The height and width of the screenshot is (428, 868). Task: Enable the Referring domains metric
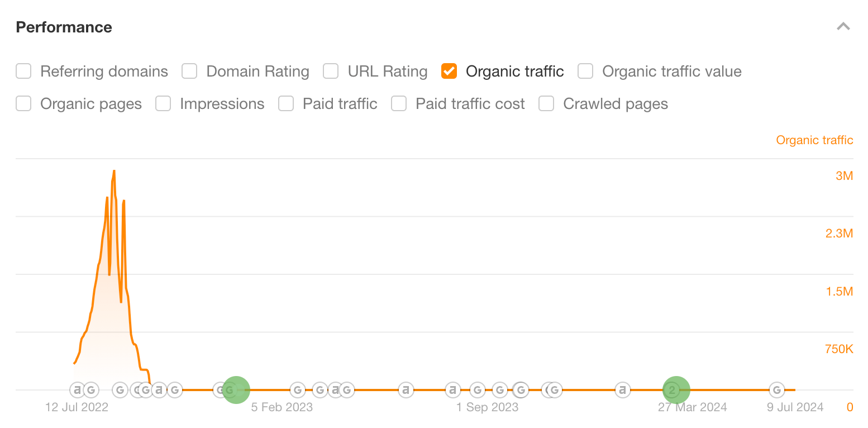pyautogui.click(x=23, y=72)
